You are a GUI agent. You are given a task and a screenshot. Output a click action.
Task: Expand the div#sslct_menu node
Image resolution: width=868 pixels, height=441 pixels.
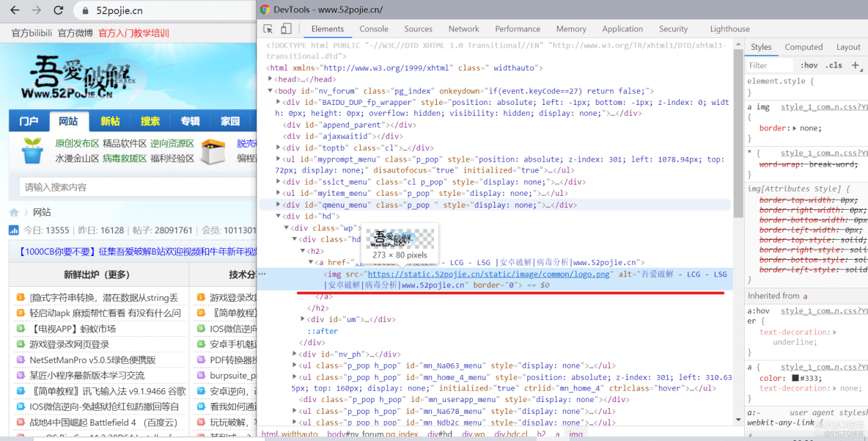[279, 182]
